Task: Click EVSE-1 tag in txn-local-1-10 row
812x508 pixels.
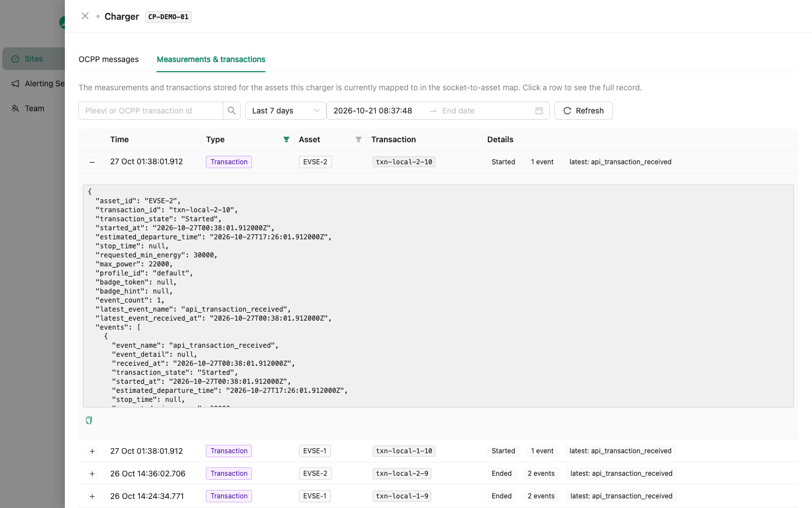Action: [315, 451]
